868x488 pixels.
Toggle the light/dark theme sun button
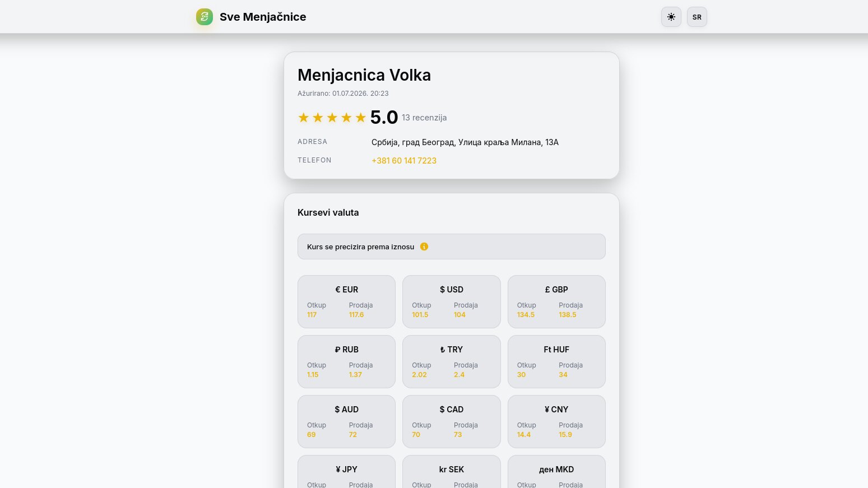click(x=671, y=17)
